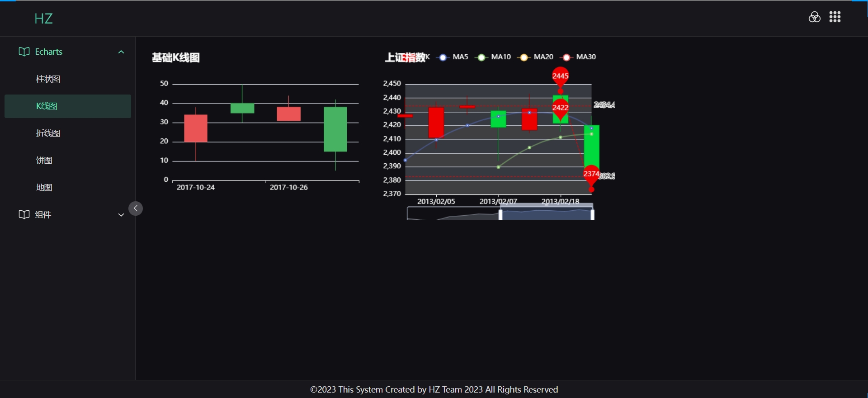The width and height of the screenshot is (868, 398).
Task: Toggle the MA30 legend series
Action: tap(579, 57)
